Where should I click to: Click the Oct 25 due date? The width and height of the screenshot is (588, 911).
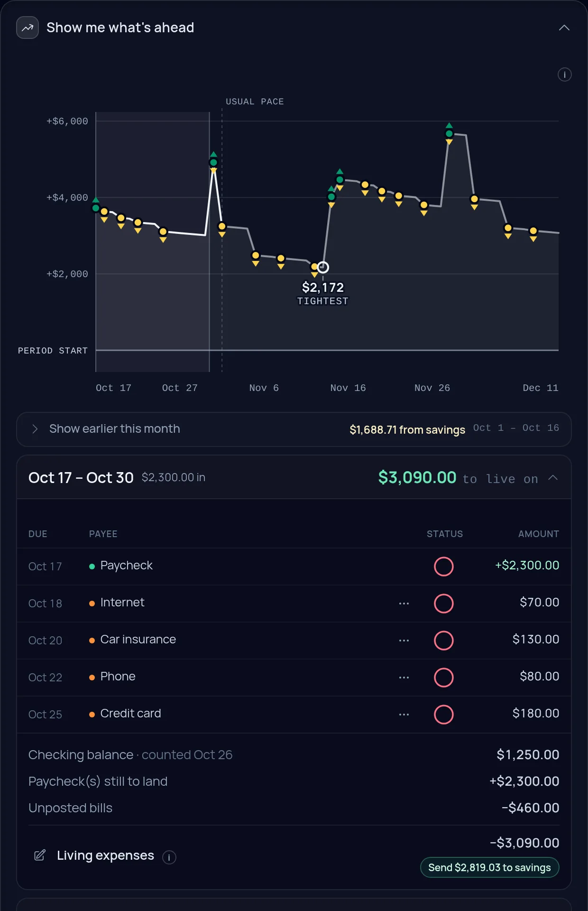click(45, 714)
